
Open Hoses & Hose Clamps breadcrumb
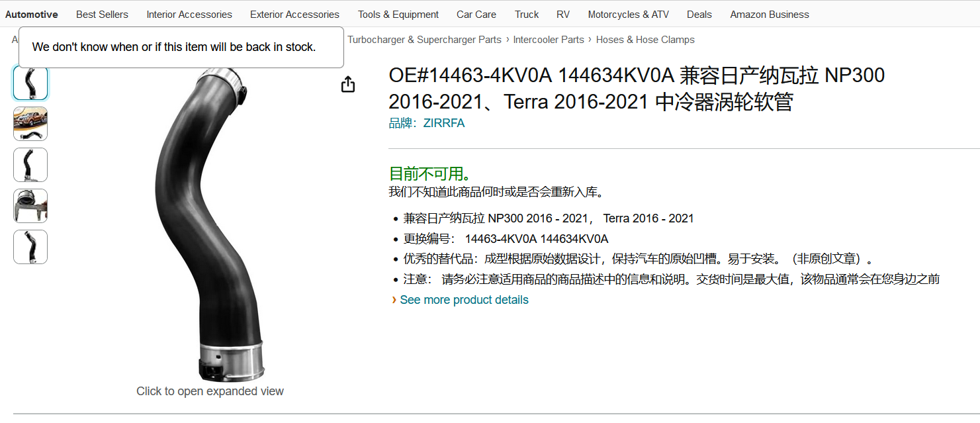(x=645, y=40)
